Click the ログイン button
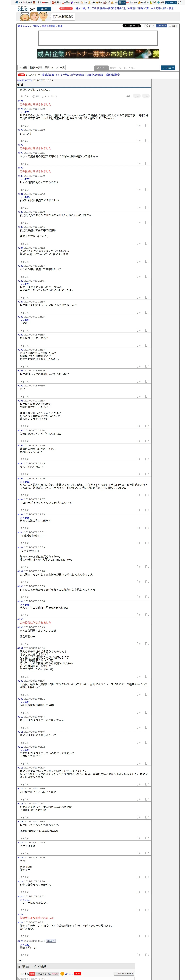The height and width of the screenshot is (980, 196). [x=171, y=2]
